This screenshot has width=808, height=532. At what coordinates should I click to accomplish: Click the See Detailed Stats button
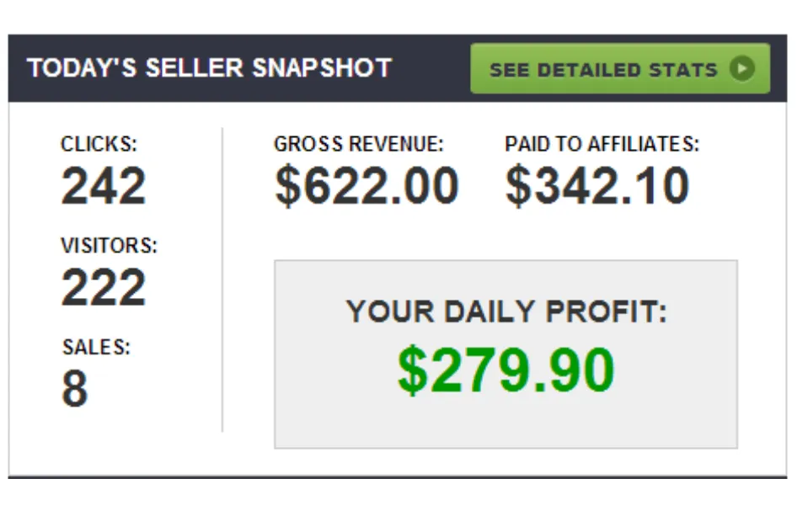tap(620, 68)
